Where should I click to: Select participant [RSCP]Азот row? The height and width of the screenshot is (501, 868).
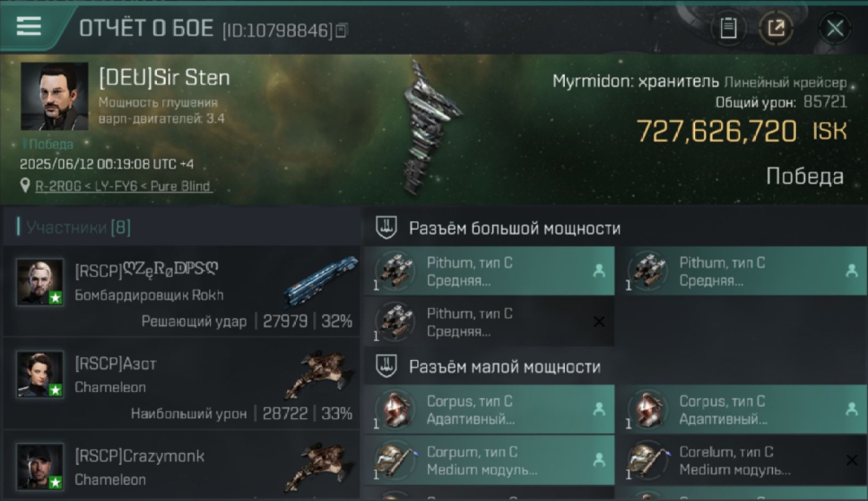tap(182, 383)
